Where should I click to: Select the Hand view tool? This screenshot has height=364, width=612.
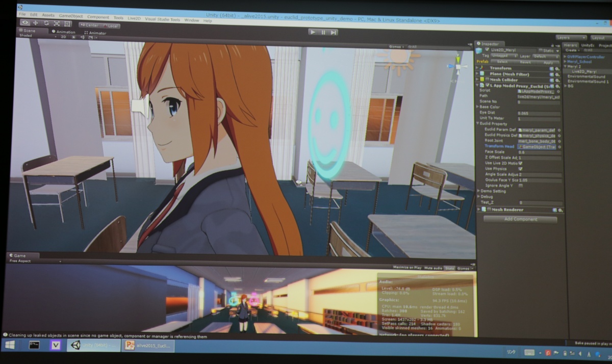click(x=25, y=23)
